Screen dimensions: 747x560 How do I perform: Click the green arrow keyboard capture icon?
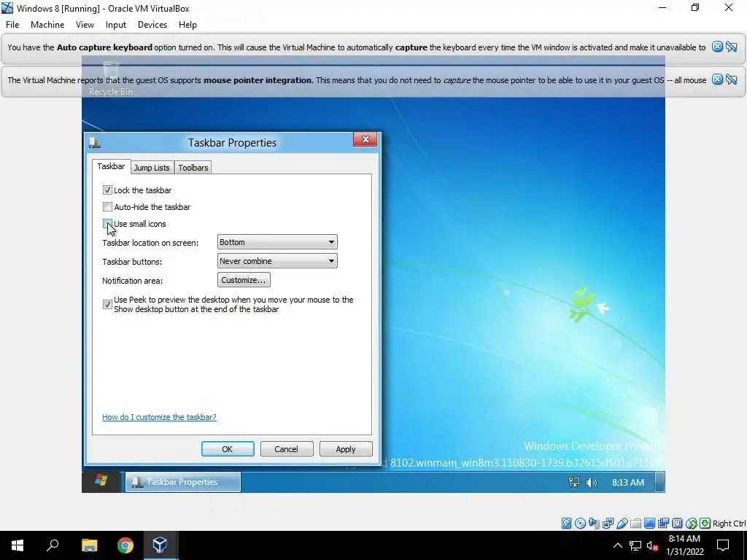tap(705, 524)
